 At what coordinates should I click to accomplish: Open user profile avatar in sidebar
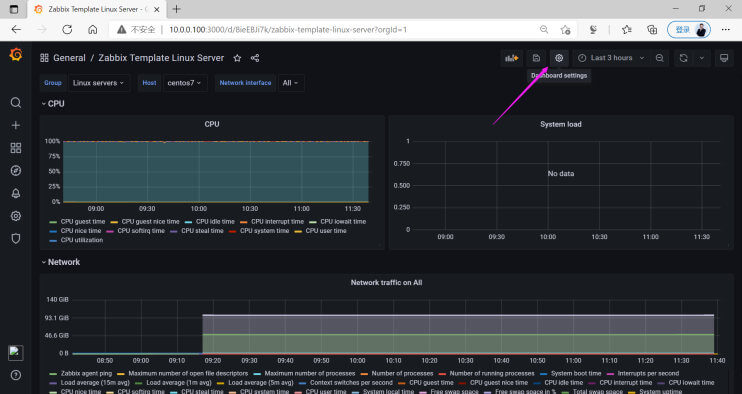pyautogui.click(x=16, y=352)
